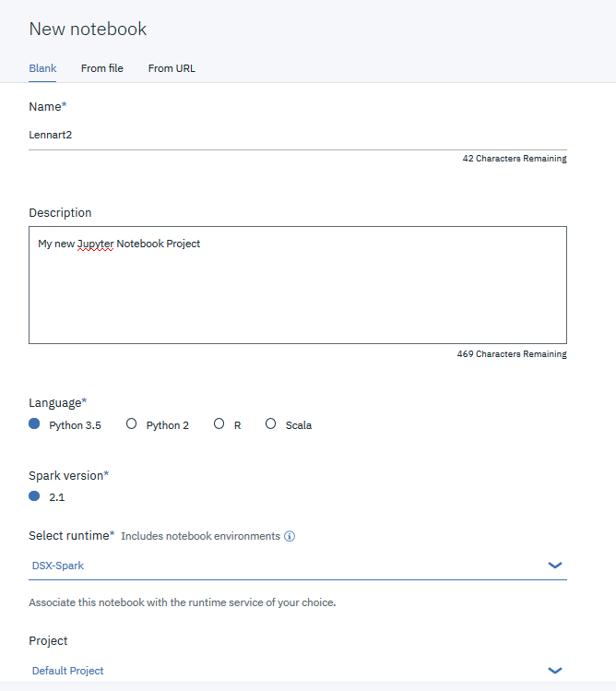Click the Associate this notebook help text
616x691 pixels.
coord(183,602)
